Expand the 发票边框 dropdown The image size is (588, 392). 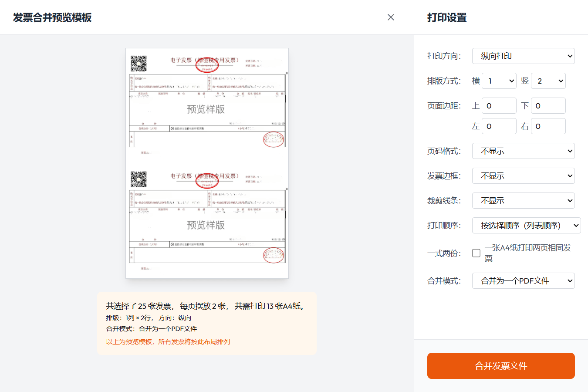coord(523,176)
